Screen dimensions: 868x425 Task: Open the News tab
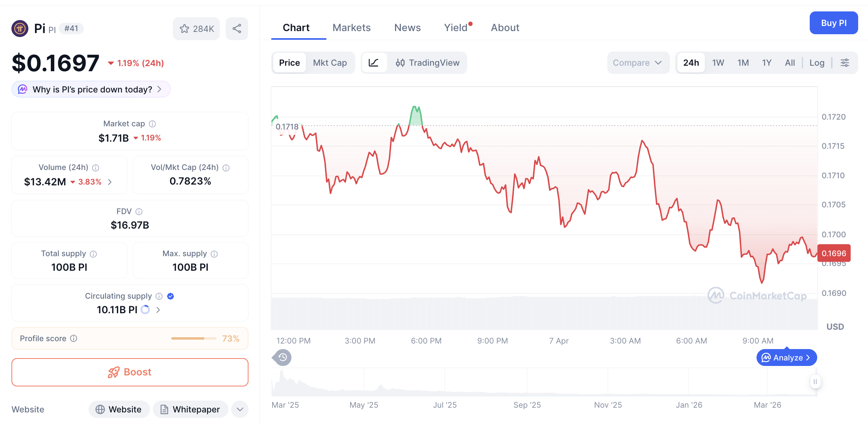point(407,28)
